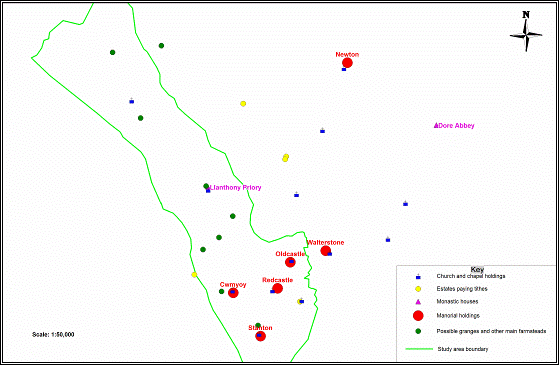Click the Oldcastle manorial holding marker

coord(290,262)
